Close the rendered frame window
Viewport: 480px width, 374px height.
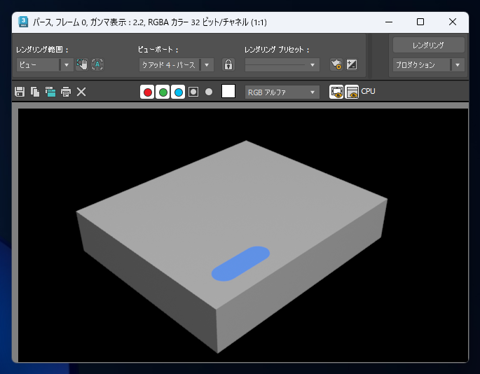point(452,22)
